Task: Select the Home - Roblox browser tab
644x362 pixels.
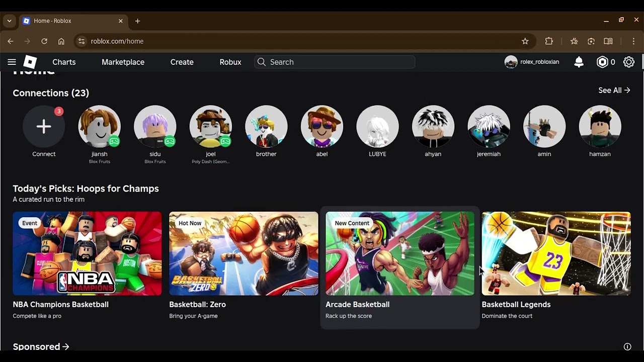Action: pos(73,21)
